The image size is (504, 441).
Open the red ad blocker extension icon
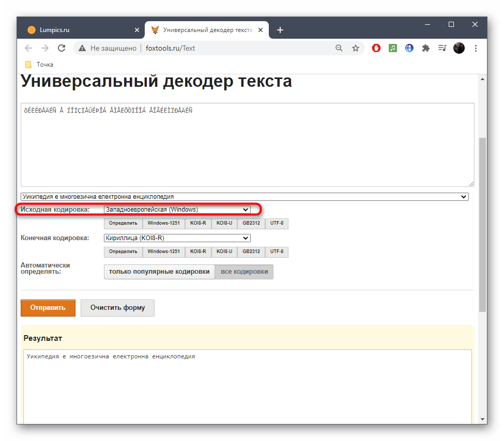[377, 48]
